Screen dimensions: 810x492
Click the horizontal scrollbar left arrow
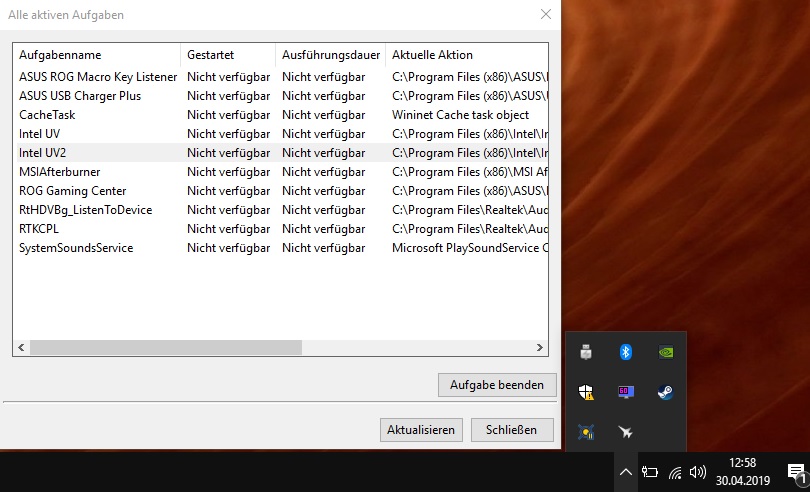coord(21,347)
